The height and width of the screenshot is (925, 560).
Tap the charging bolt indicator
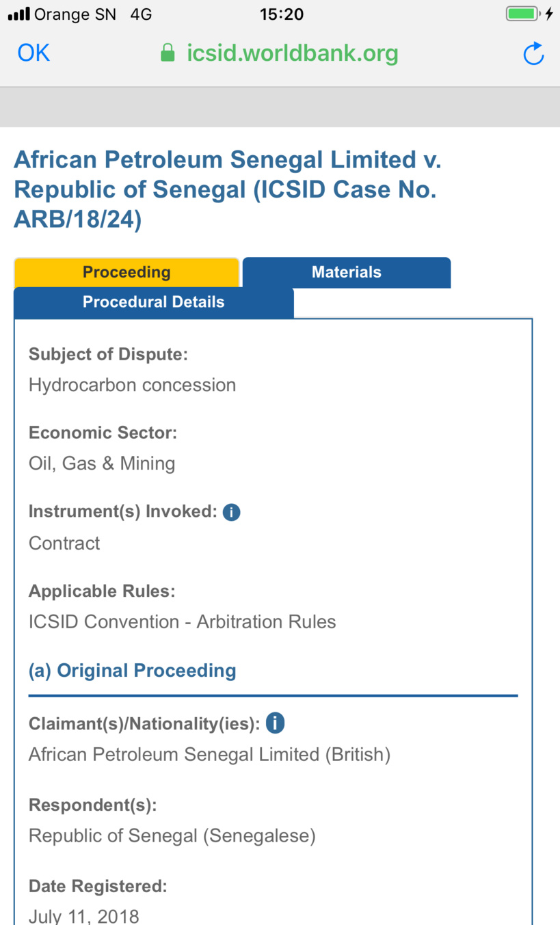549,14
